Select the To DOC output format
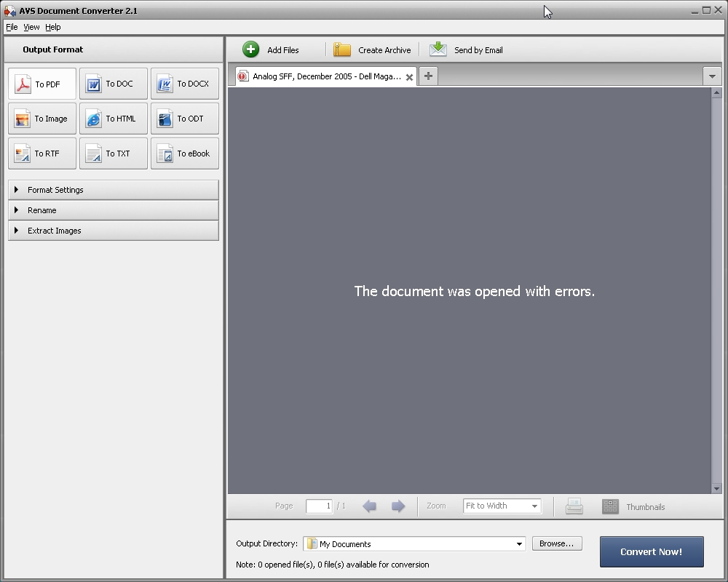 (x=114, y=84)
